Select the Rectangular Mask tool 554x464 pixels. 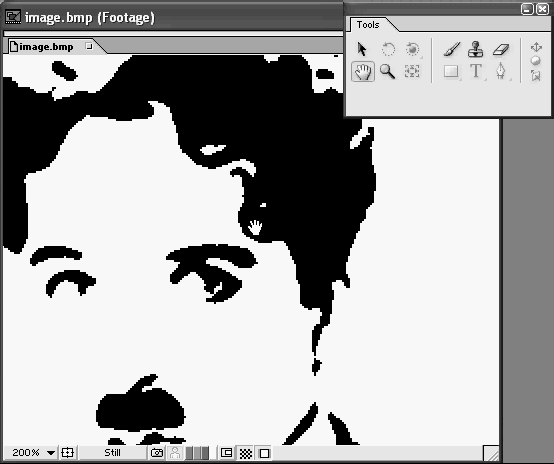tap(451, 72)
